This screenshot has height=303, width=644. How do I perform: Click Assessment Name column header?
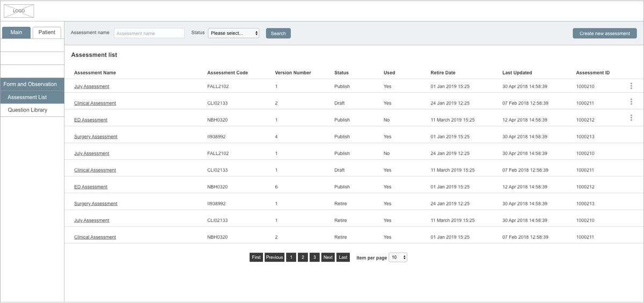[95, 73]
